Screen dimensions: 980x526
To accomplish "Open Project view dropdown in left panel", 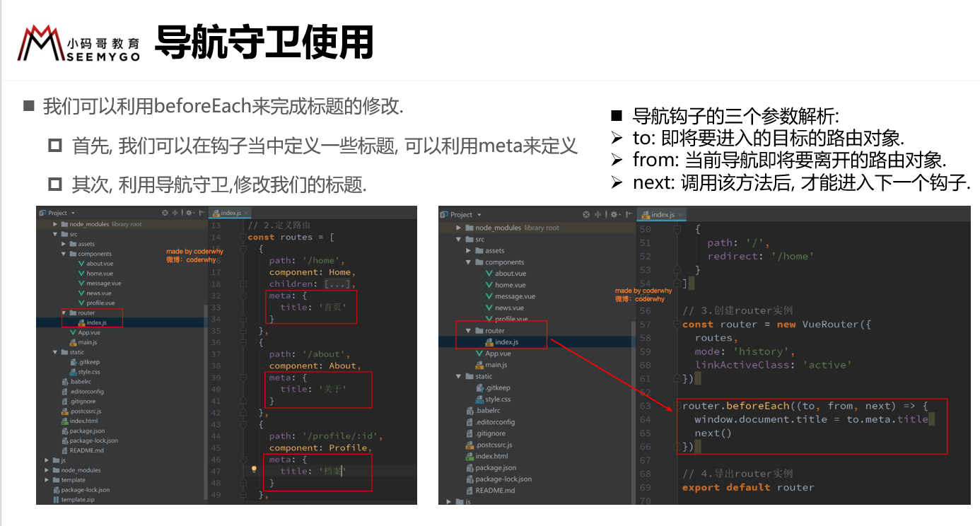I will pos(73,213).
